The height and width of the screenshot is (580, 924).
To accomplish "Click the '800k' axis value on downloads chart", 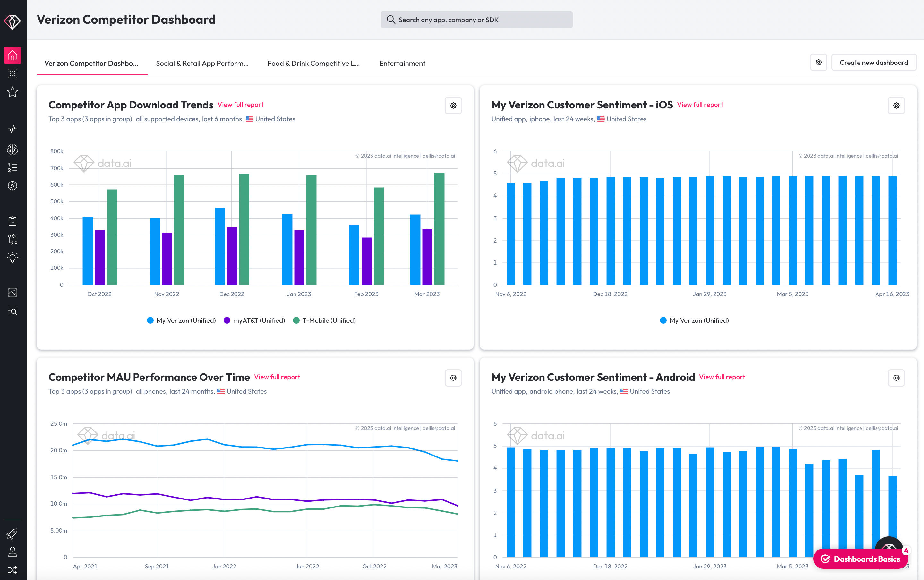I will [57, 151].
